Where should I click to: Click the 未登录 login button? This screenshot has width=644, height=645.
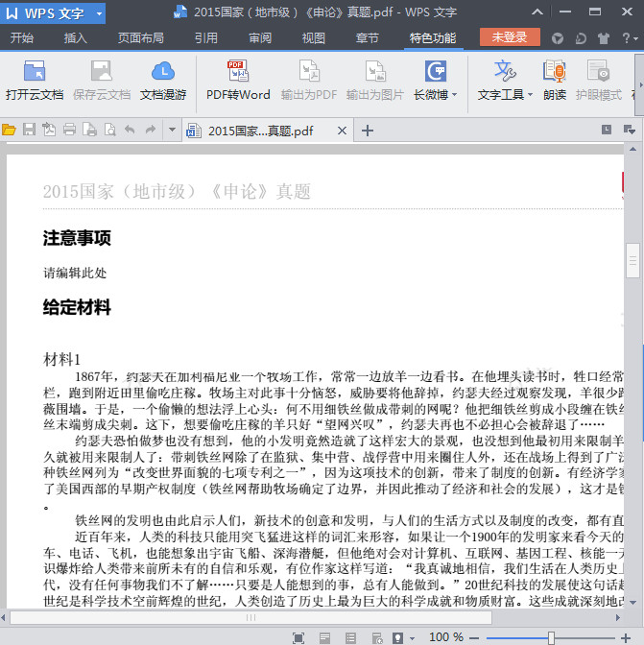coord(510,37)
